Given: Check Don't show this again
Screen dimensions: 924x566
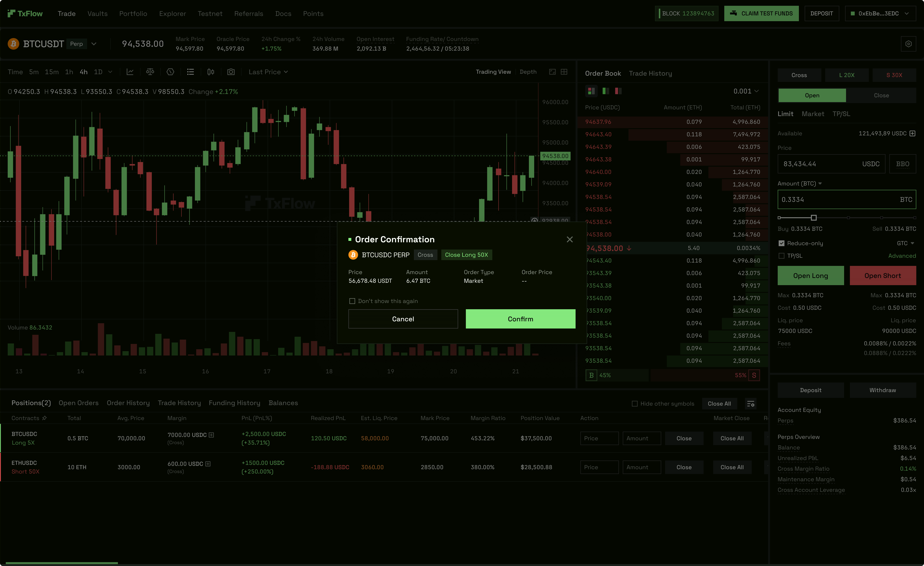Looking at the screenshot, I should (x=352, y=301).
